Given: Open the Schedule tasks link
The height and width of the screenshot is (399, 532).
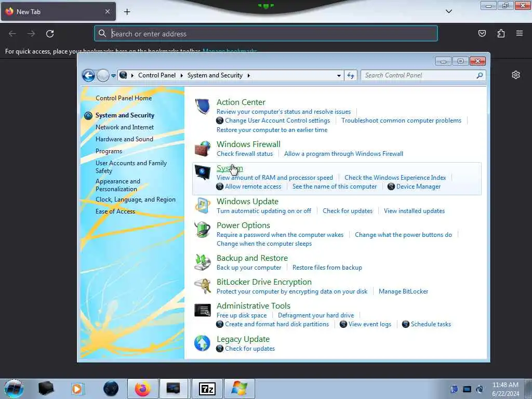Looking at the screenshot, I should [431, 324].
